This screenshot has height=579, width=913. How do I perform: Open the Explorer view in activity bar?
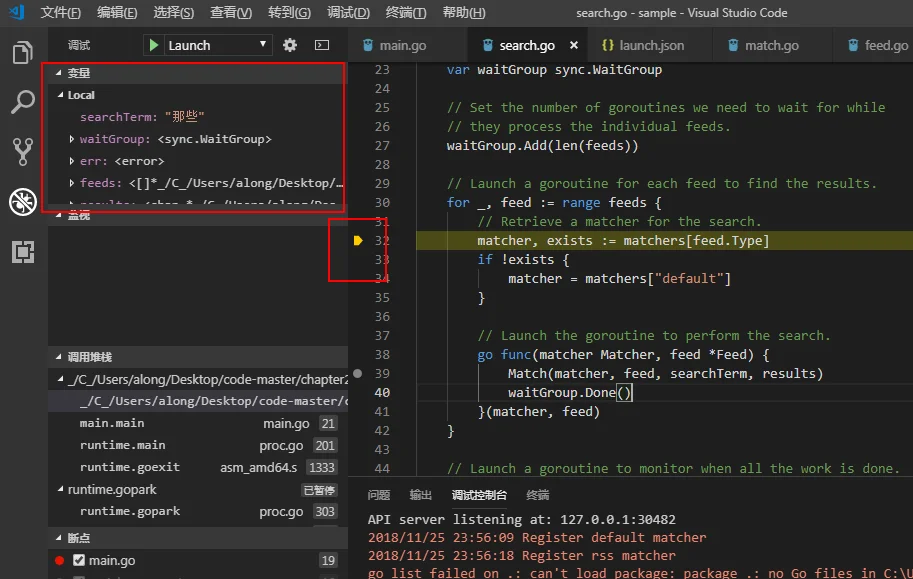23,52
